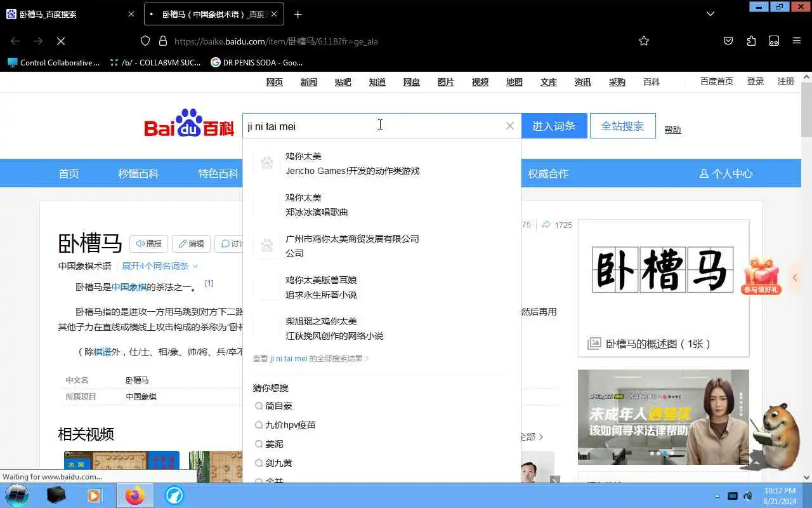The image size is (812, 508).
Task: Choose 鸡你太美 郑冰冰演唱歌曲 suggestion
Action: tap(382, 204)
